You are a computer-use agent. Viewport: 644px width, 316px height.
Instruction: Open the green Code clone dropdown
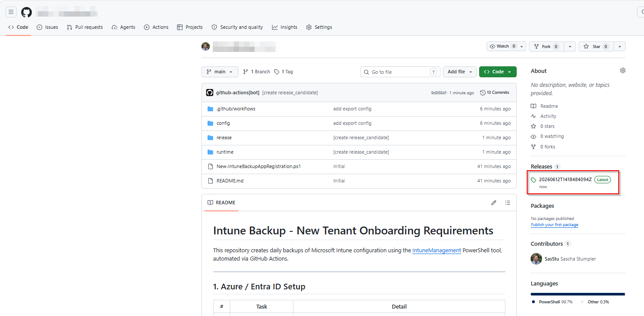tap(497, 72)
